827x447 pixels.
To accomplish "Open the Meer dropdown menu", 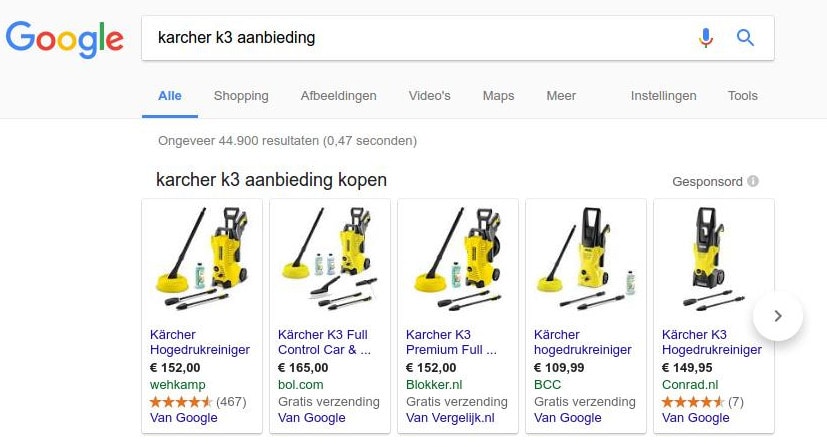I will click(561, 96).
